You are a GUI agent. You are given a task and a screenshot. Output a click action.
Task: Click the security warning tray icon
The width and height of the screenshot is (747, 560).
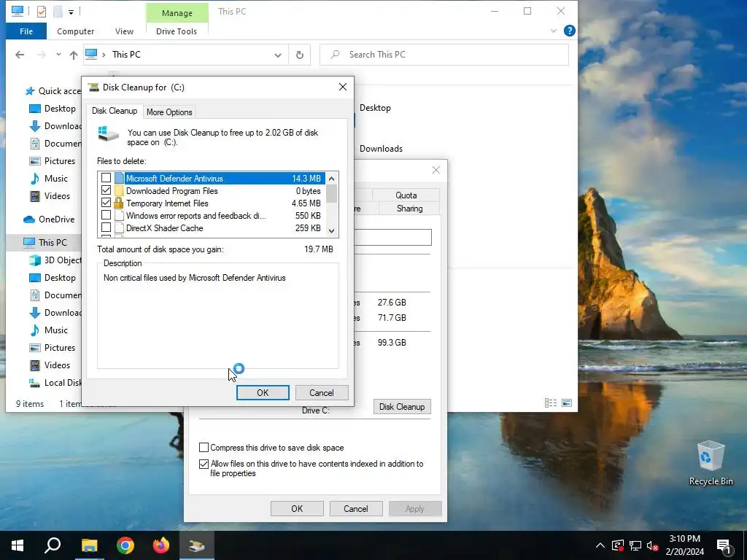[617, 545]
